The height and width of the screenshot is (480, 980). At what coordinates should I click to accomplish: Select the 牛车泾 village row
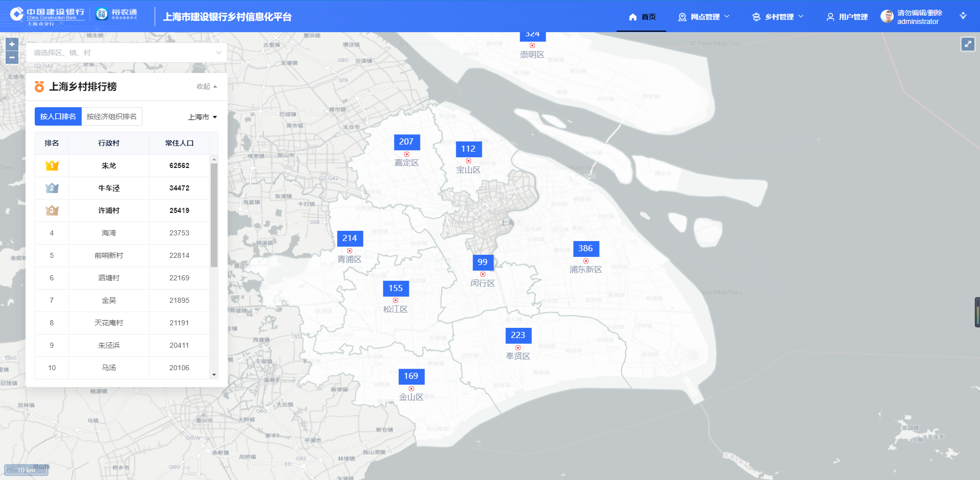pyautogui.click(x=109, y=188)
